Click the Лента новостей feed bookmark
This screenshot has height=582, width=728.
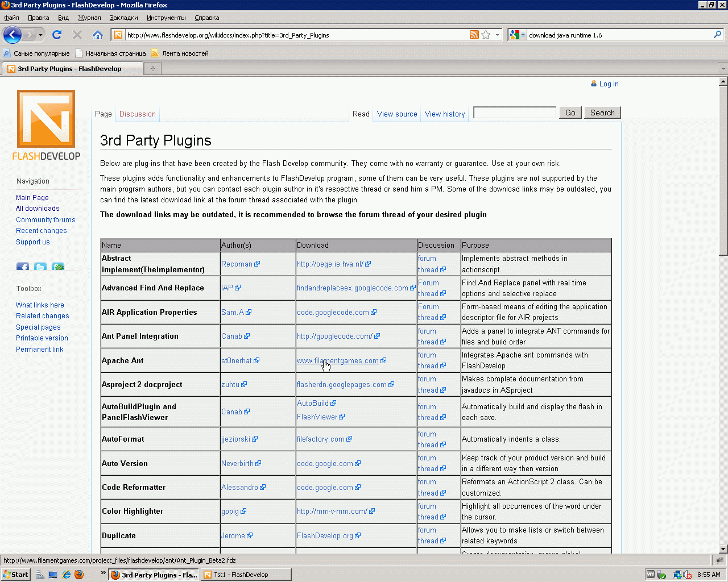tap(180, 53)
